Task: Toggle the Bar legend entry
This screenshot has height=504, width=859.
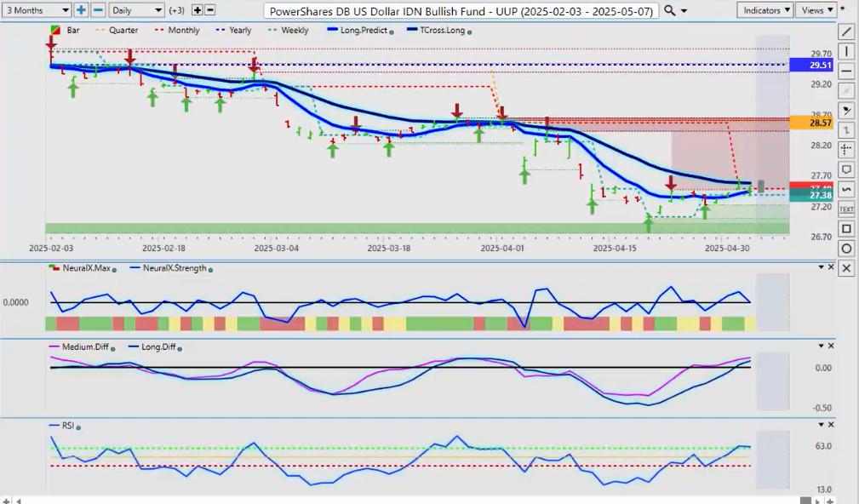Action: pos(66,30)
